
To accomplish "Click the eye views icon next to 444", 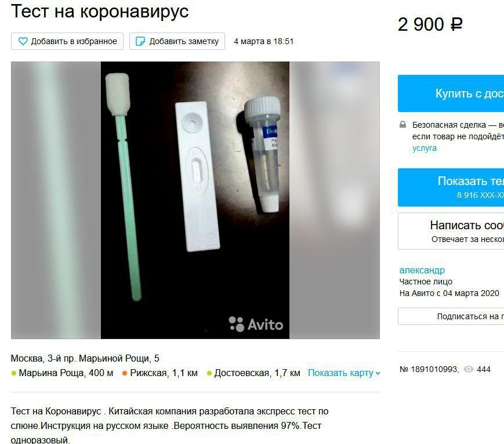I will tap(469, 369).
